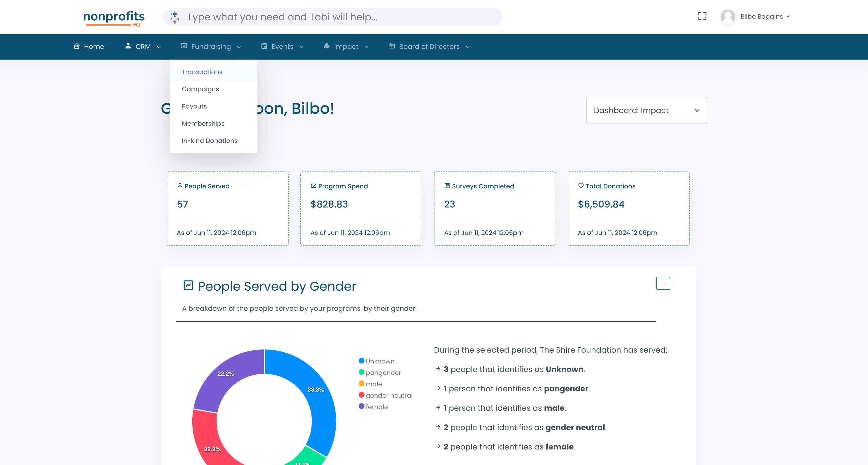868x465 pixels.
Task: Click the Program Spend card title
Action: tap(343, 186)
